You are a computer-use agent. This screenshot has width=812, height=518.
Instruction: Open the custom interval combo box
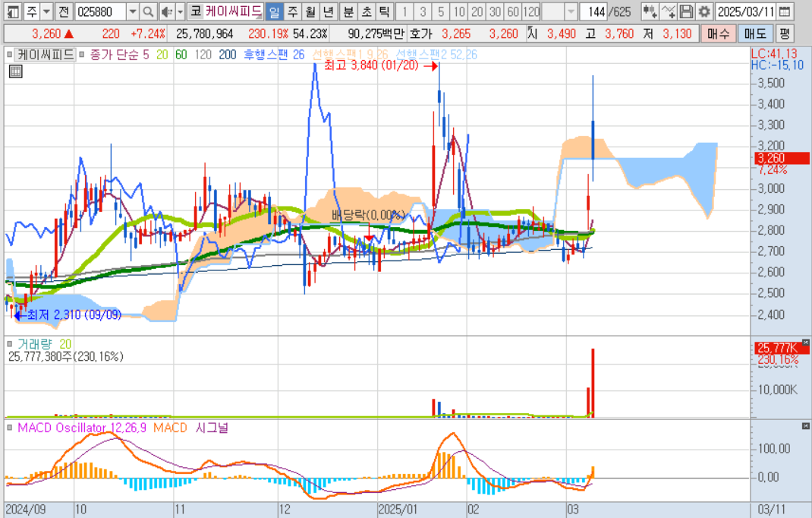(559, 11)
